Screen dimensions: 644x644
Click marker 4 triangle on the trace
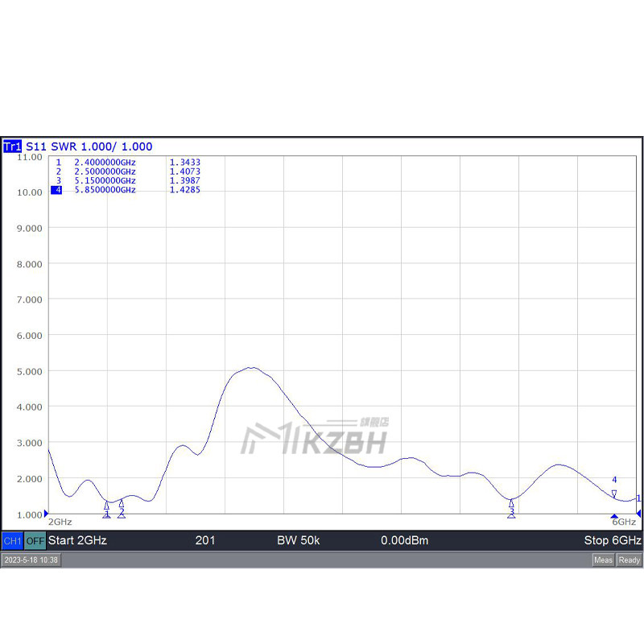(614, 493)
